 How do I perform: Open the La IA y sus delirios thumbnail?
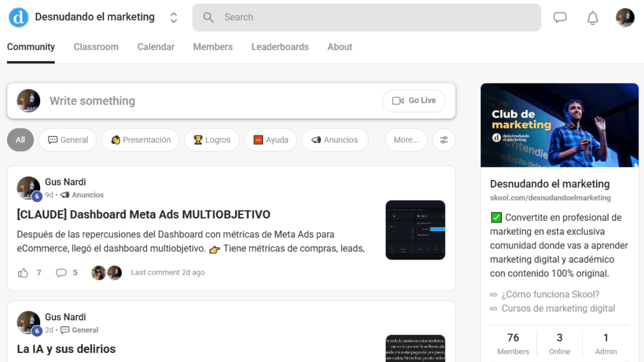(416, 348)
